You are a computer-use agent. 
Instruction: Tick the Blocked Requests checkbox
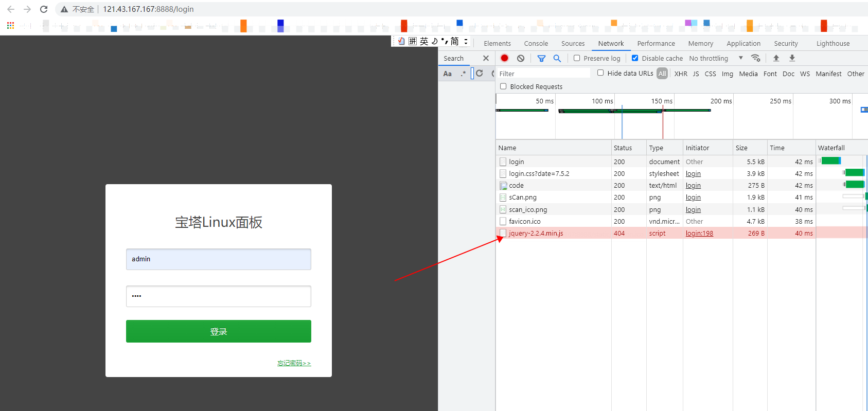click(503, 86)
